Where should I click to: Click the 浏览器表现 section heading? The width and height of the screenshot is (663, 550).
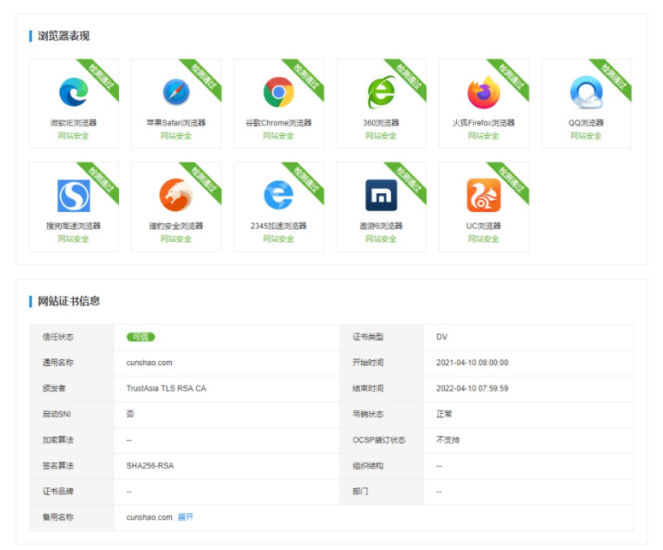click(x=64, y=36)
